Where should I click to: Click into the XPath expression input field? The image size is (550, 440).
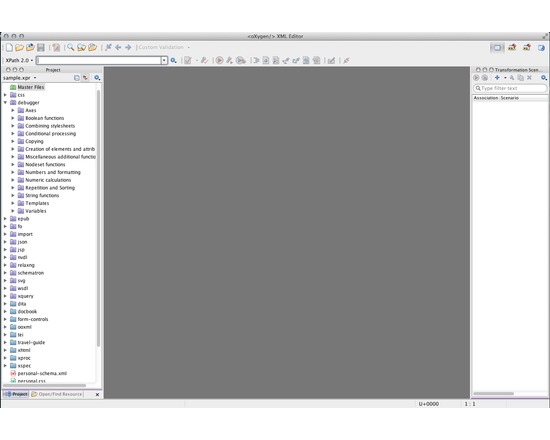pos(99,60)
